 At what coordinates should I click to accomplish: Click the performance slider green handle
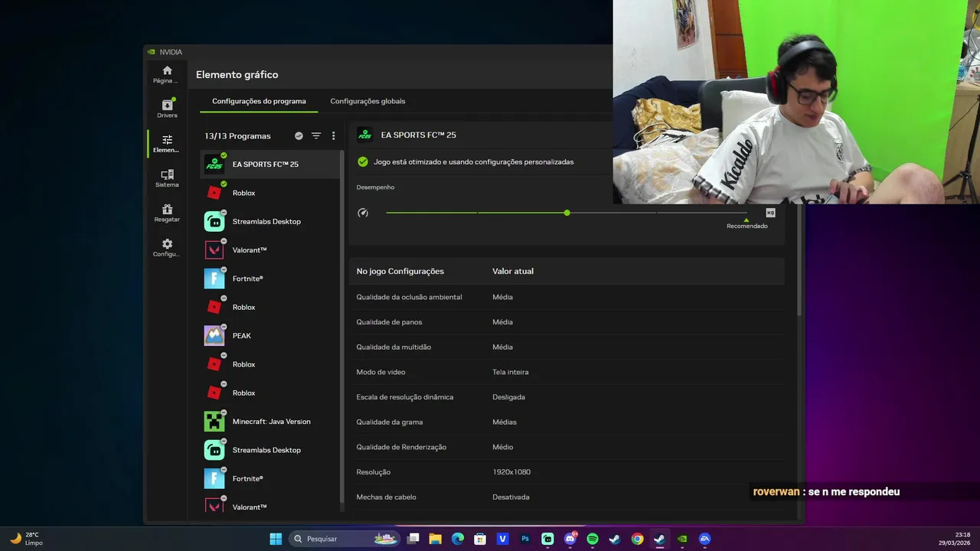pos(567,213)
